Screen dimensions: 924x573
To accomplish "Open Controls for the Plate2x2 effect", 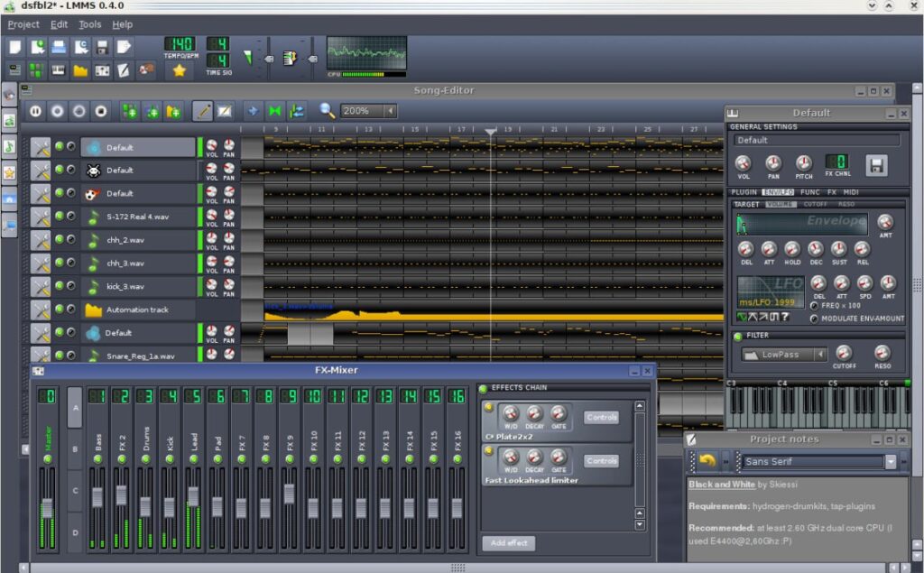I will pos(602,418).
